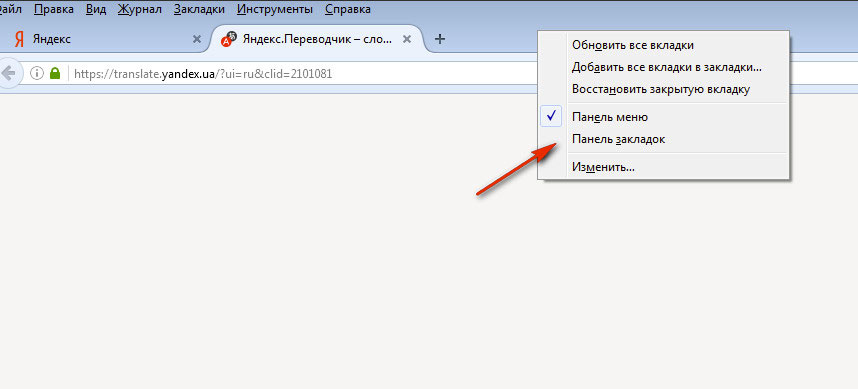The height and width of the screenshot is (389, 858).
Task: Open a new tab with plus button
Action: click(439, 39)
